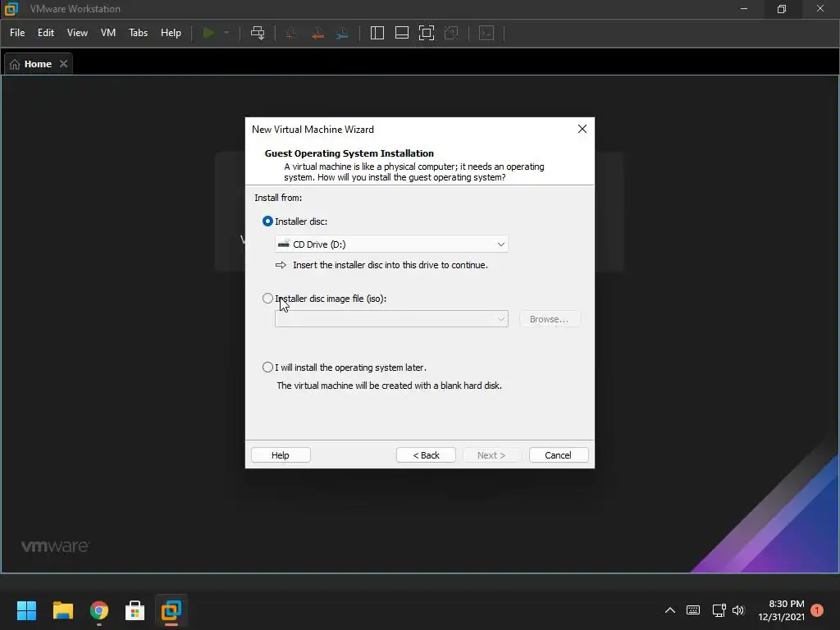Open the notification badge in the taskbar
This screenshot has height=630, width=840.
click(817, 610)
